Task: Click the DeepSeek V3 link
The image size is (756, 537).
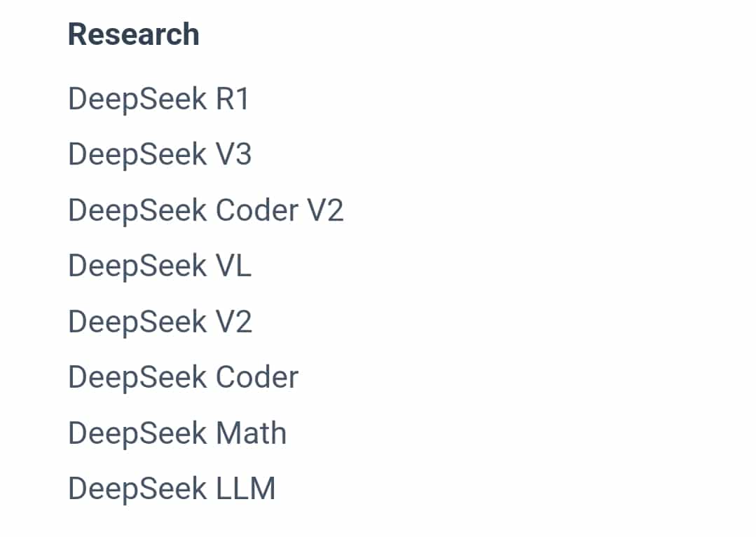Action: click(x=160, y=154)
